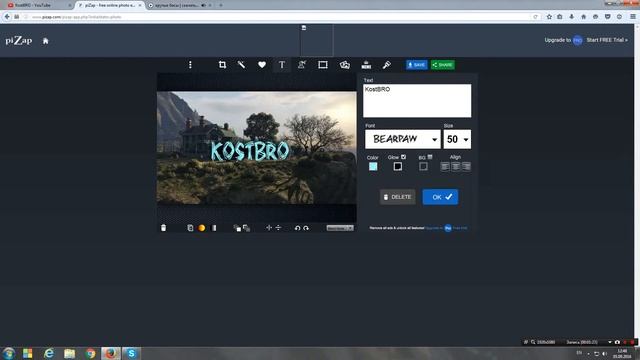
Task: Open the cut-out tool icon
Action: coord(302,65)
